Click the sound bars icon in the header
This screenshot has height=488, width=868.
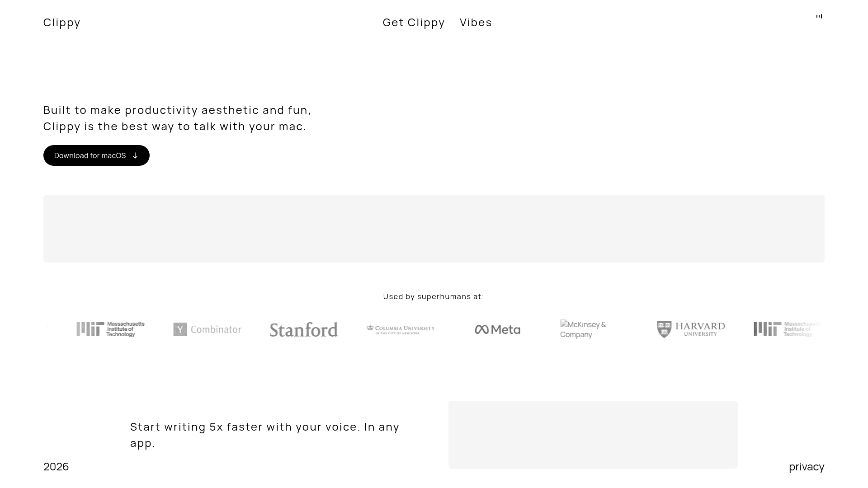819,16
